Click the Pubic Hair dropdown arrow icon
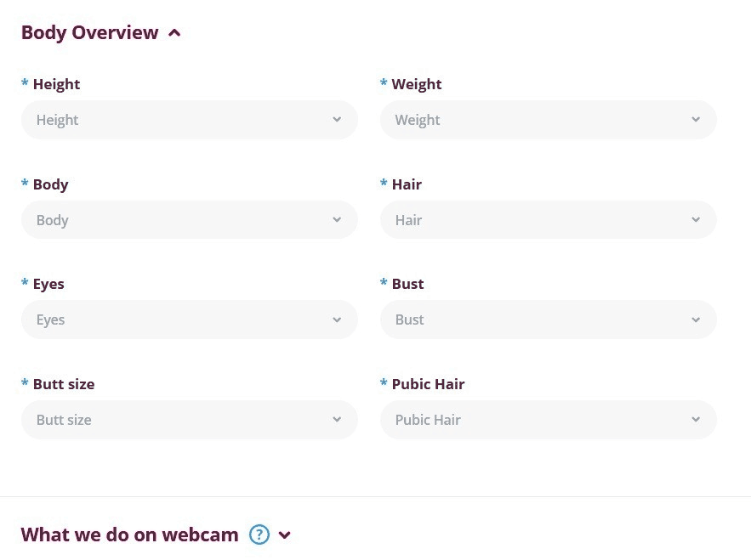 696,420
